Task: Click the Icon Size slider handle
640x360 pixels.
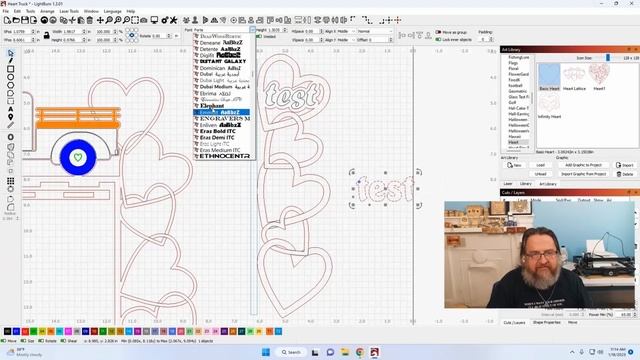Action: click(608, 58)
